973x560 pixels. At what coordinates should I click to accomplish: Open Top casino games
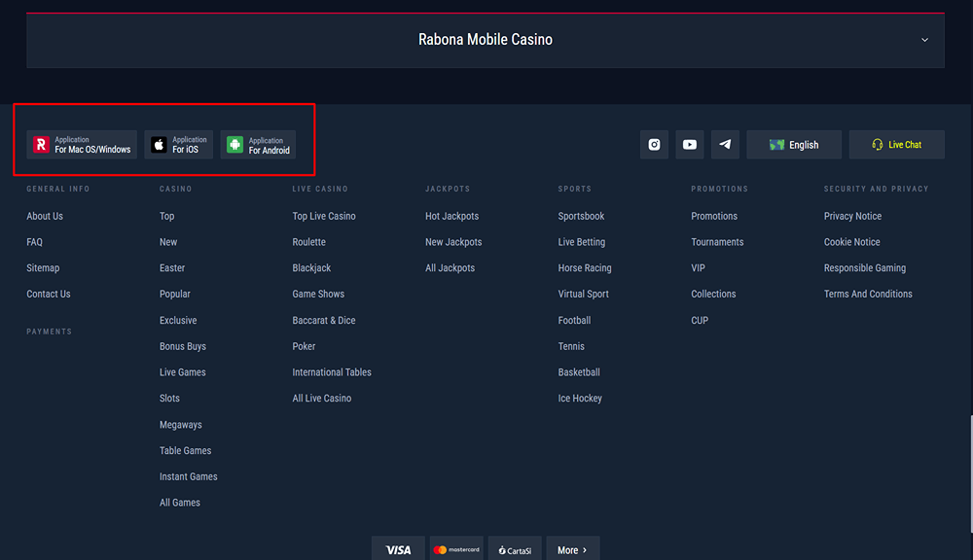(167, 216)
